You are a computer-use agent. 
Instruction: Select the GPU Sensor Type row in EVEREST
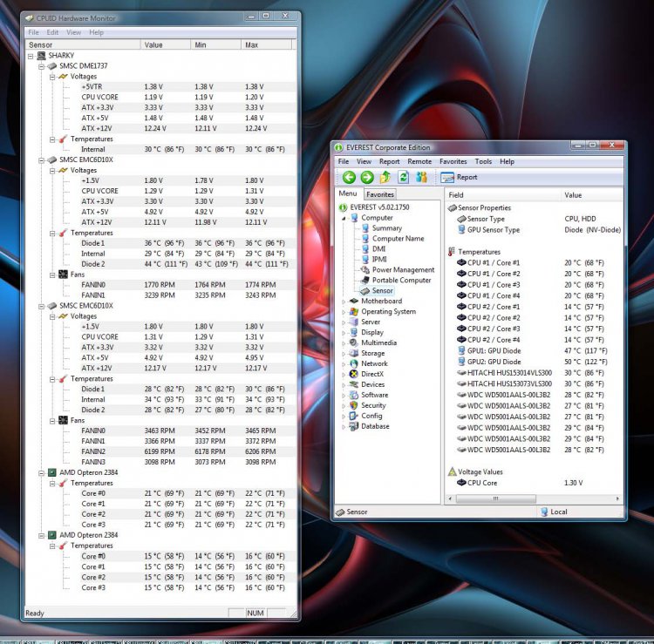pyautogui.click(x=533, y=230)
